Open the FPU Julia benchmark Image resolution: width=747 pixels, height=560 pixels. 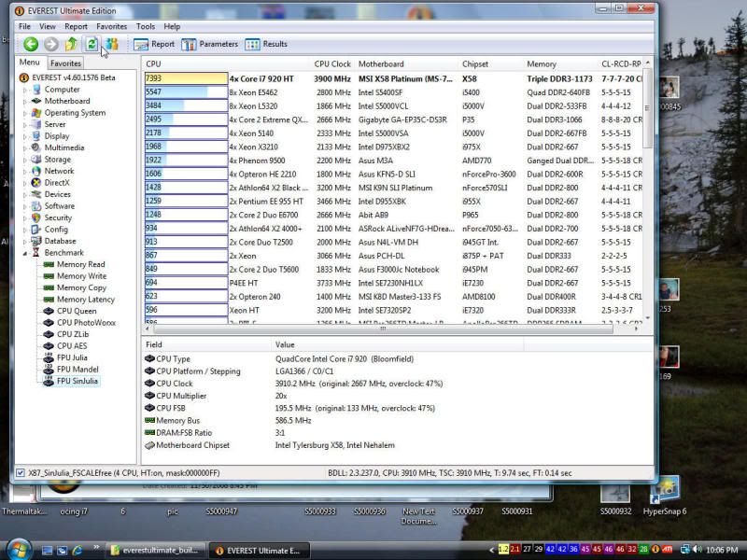(72, 357)
